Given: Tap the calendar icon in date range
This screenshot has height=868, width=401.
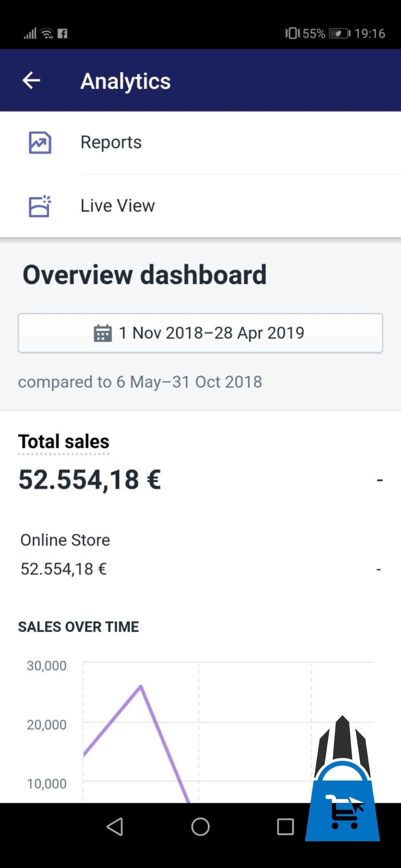Looking at the screenshot, I should [103, 333].
